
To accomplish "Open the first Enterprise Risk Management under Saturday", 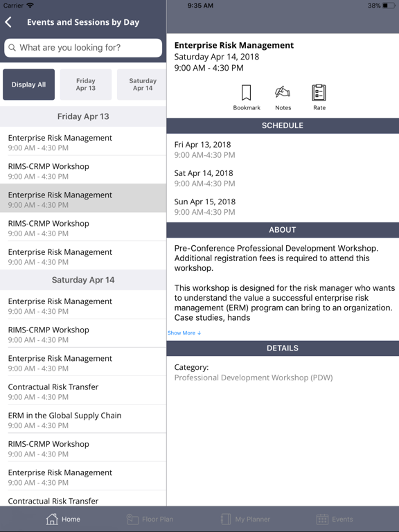I will 83,306.
